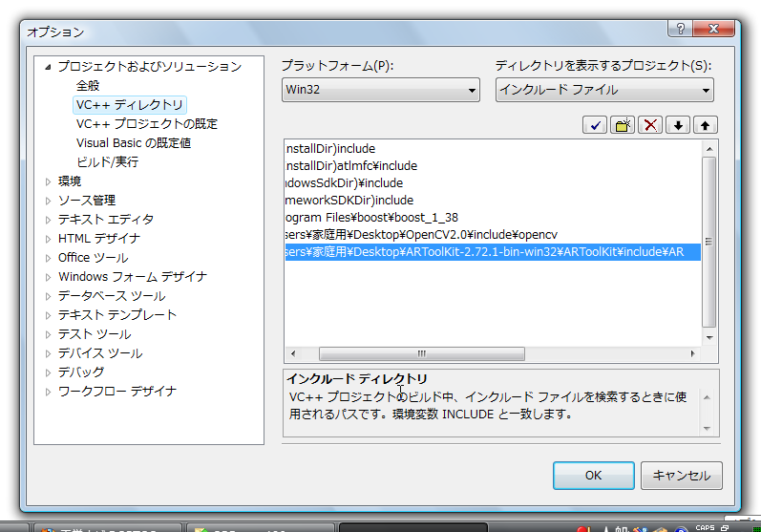Move the selected directory up with the arrow
Image resolution: width=761 pixels, height=532 pixels.
click(x=705, y=125)
